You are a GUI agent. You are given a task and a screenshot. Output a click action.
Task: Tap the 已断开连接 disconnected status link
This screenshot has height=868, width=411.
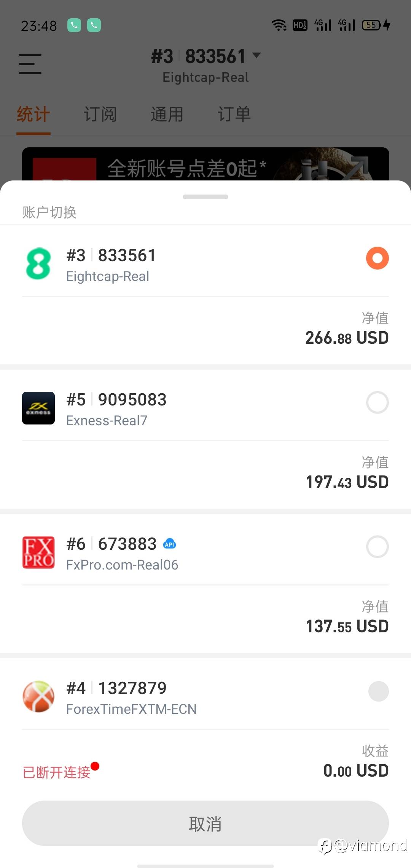(x=57, y=772)
